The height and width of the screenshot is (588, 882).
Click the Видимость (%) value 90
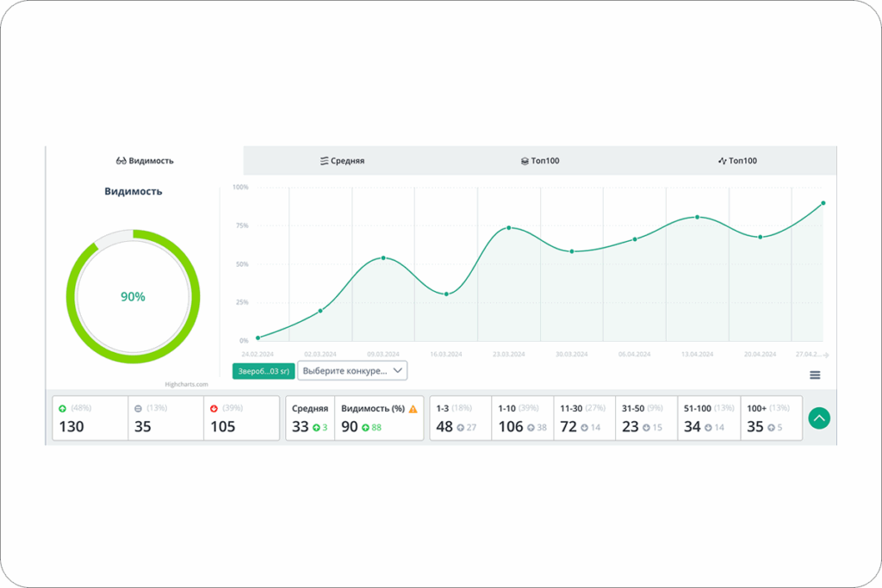coord(350,427)
